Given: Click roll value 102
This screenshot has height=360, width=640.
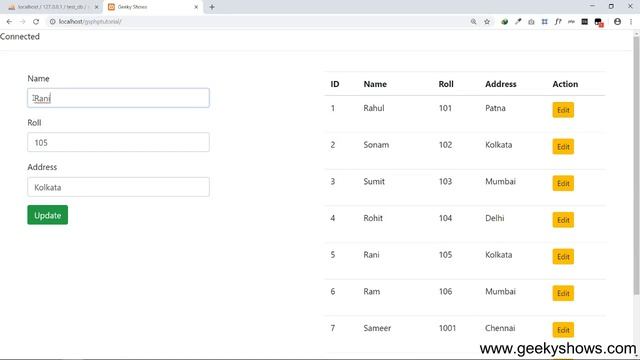Looking at the screenshot, I should coord(445,145).
